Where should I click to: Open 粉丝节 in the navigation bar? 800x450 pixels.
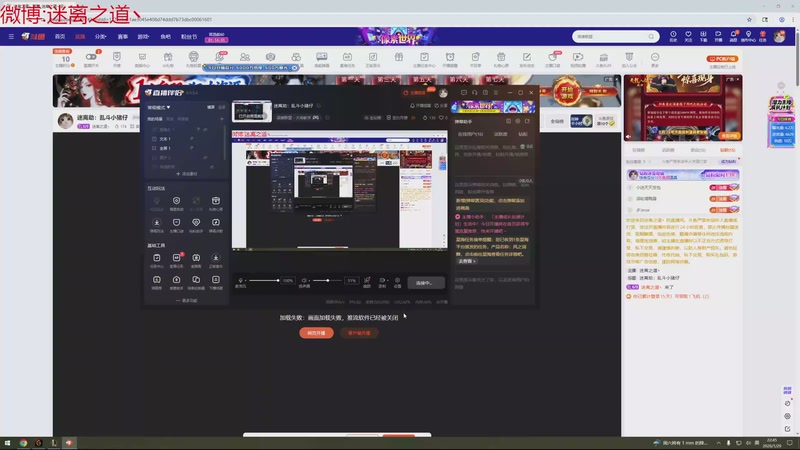pyautogui.click(x=189, y=37)
